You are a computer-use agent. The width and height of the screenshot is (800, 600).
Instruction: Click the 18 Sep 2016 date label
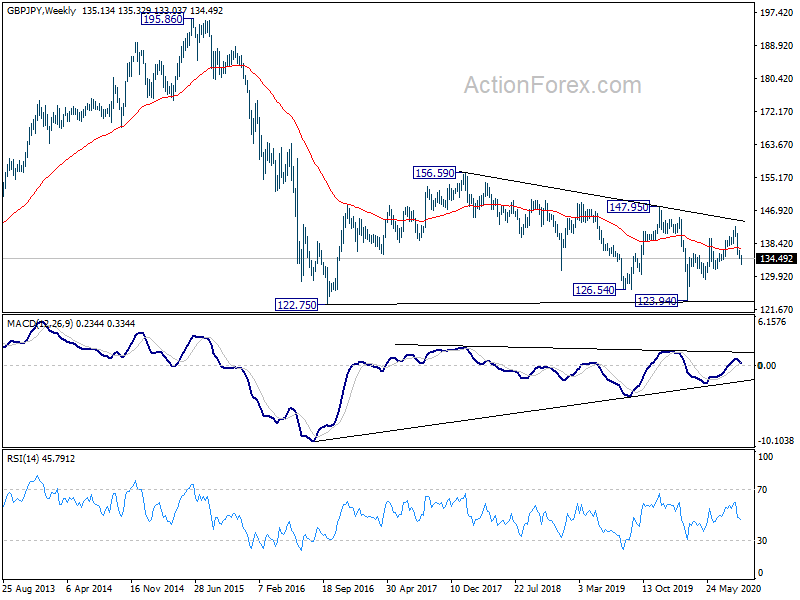tap(348, 589)
